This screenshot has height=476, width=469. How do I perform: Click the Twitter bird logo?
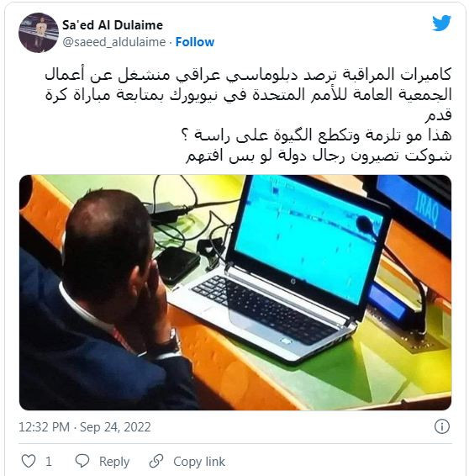(x=441, y=23)
